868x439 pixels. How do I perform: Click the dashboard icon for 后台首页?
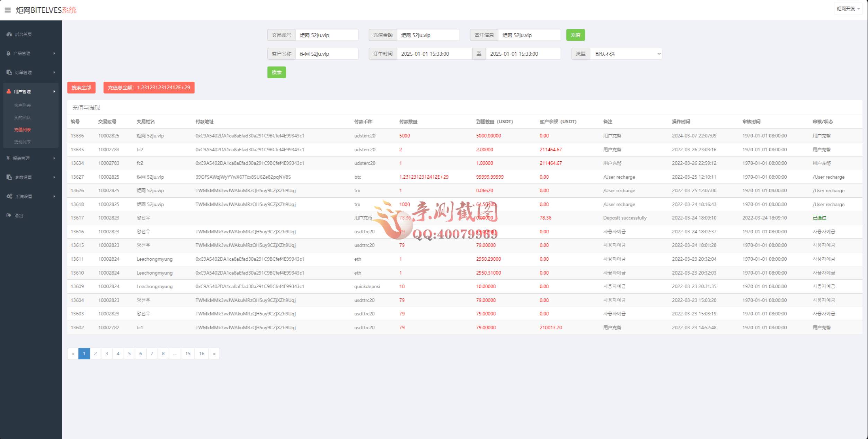(x=9, y=34)
